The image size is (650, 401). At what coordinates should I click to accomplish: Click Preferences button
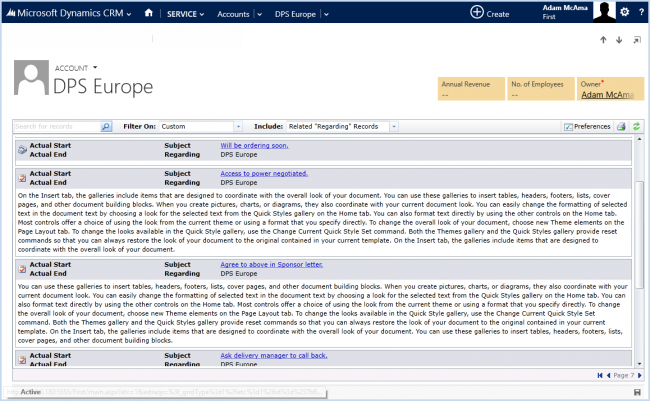click(x=587, y=126)
